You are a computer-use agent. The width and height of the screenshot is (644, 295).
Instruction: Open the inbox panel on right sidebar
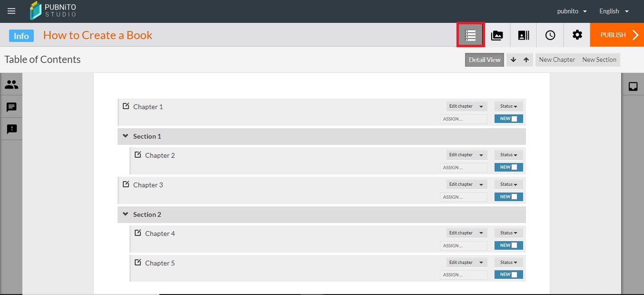pos(633,86)
